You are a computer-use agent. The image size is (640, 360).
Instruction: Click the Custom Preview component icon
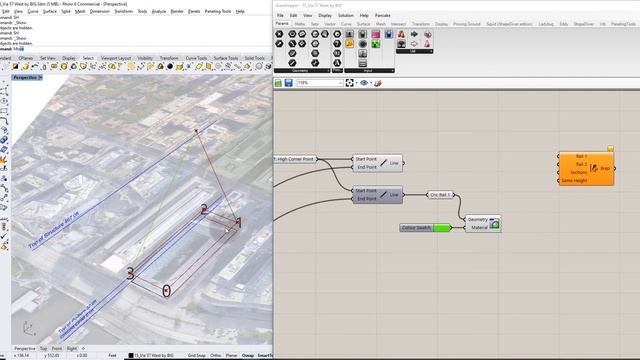(494, 223)
